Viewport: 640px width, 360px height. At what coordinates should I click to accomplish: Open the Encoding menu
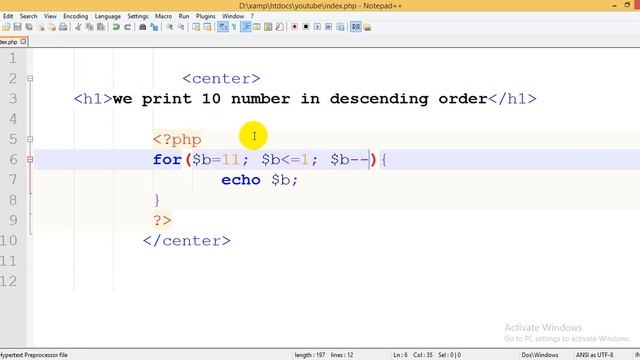[76, 16]
